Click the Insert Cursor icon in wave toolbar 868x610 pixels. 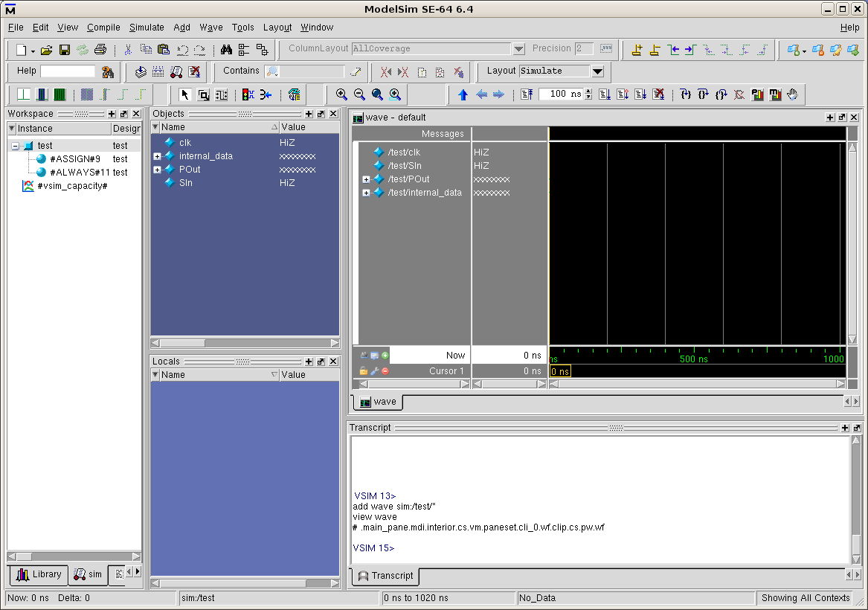click(637, 50)
